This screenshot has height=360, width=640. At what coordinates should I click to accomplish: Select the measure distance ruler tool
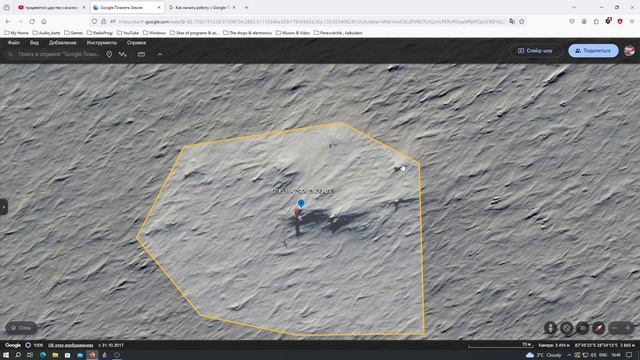point(141,54)
